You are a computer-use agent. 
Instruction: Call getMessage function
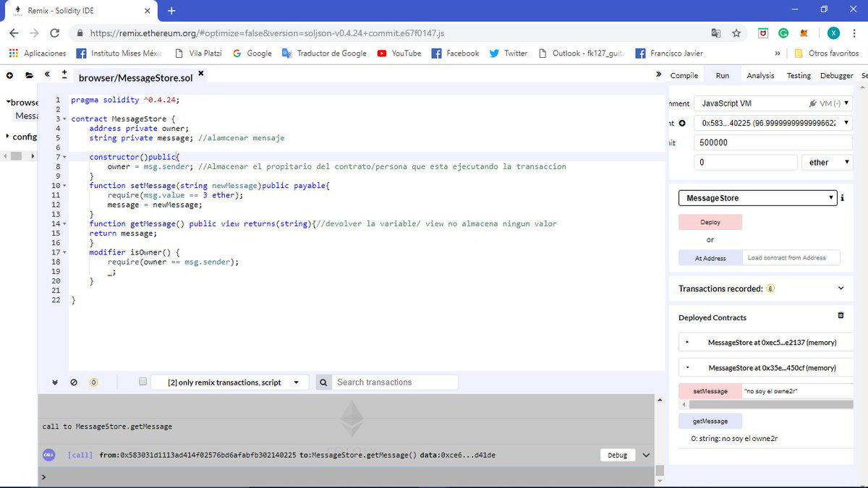click(710, 421)
